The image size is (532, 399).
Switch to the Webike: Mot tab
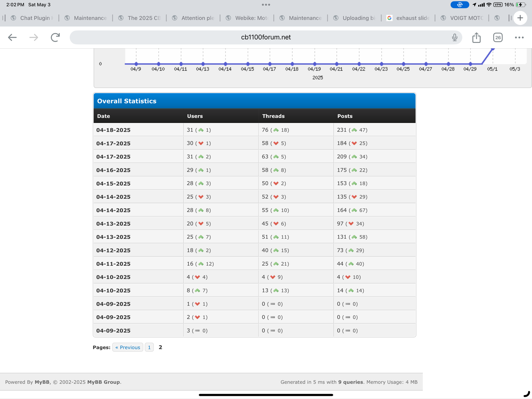point(247,18)
